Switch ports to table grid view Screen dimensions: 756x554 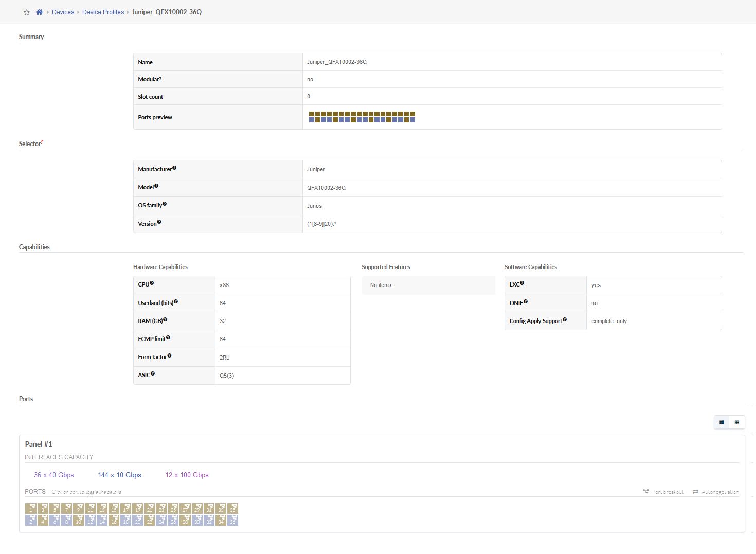coord(737,422)
